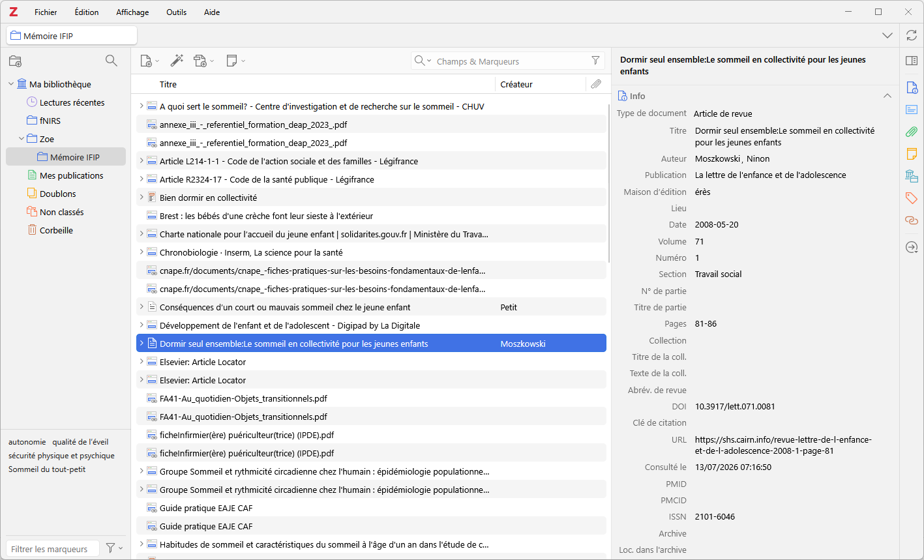Collapse the Zoe collection node
Viewport: 924px width, 560px height.
22,139
